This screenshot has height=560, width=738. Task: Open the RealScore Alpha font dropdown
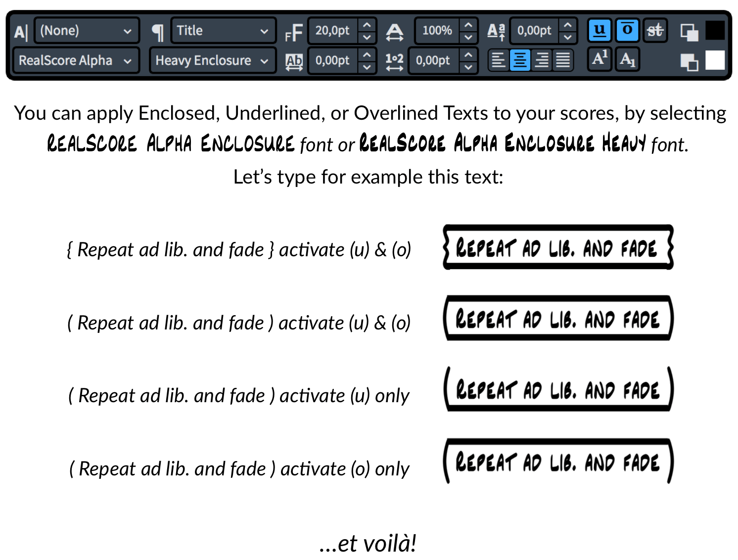coord(76,60)
